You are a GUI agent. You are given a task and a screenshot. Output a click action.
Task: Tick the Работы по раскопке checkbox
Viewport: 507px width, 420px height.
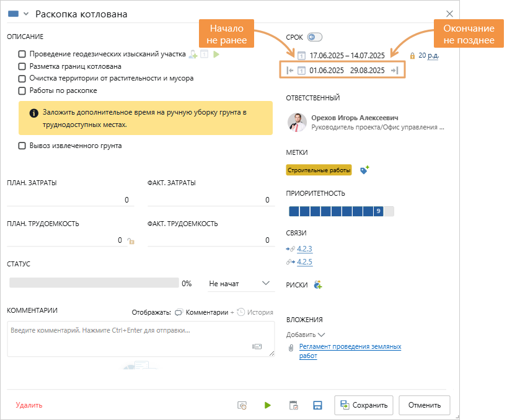point(22,91)
